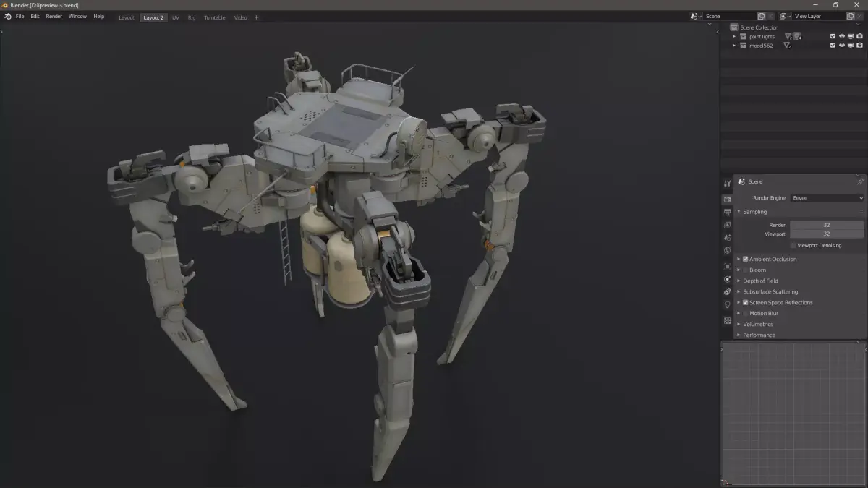Toggle render camera icon for model562
This screenshot has width=868, height=488.
859,46
